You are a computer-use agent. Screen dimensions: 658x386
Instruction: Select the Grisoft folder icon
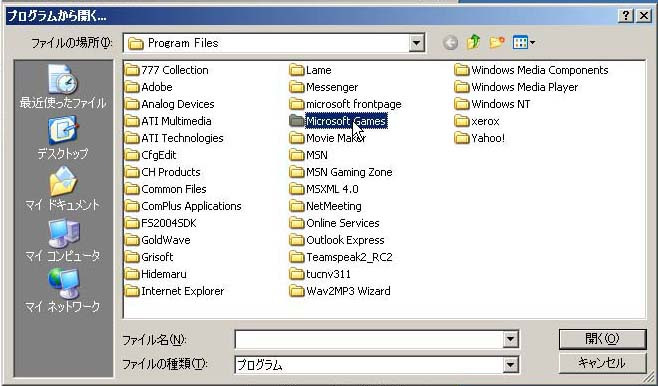click(x=132, y=257)
